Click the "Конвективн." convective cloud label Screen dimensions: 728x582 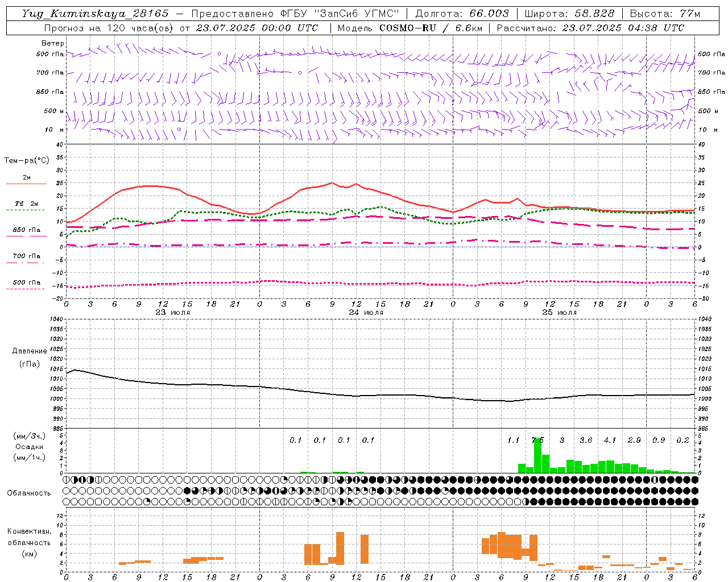click(30, 531)
